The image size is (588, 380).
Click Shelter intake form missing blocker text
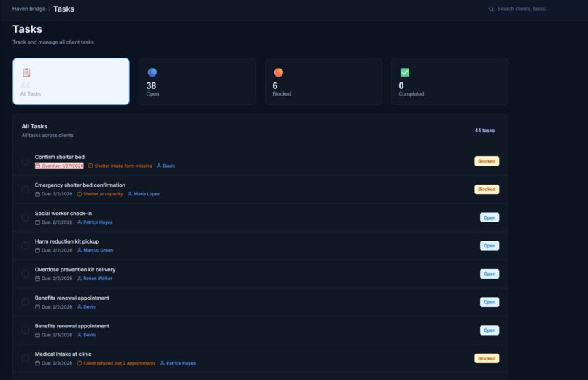(123, 166)
